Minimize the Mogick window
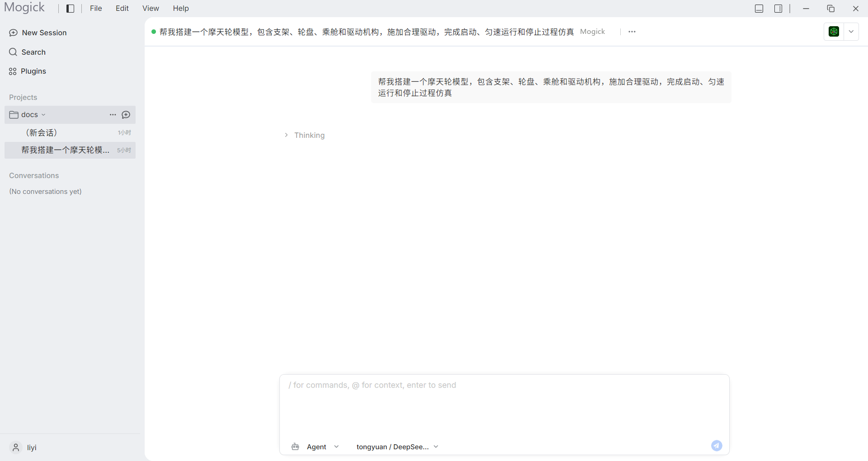868x461 pixels. tap(806, 9)
